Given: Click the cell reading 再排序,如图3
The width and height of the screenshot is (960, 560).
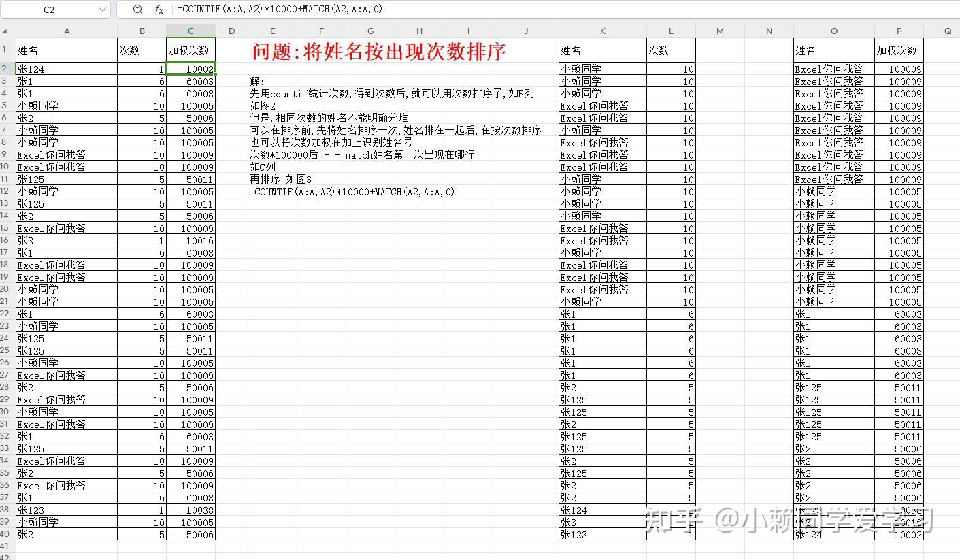Looking at the screenshot, I should pos(280,180).
